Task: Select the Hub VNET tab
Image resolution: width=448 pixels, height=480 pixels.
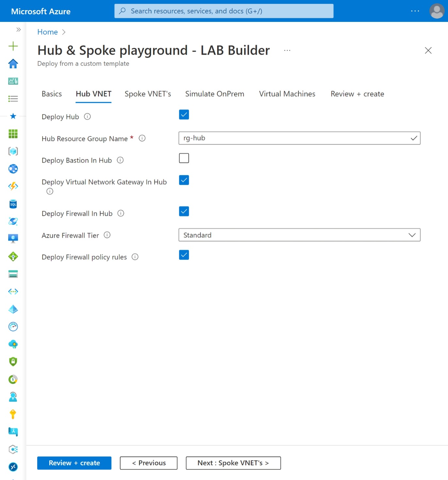Action: click(94, 94)
